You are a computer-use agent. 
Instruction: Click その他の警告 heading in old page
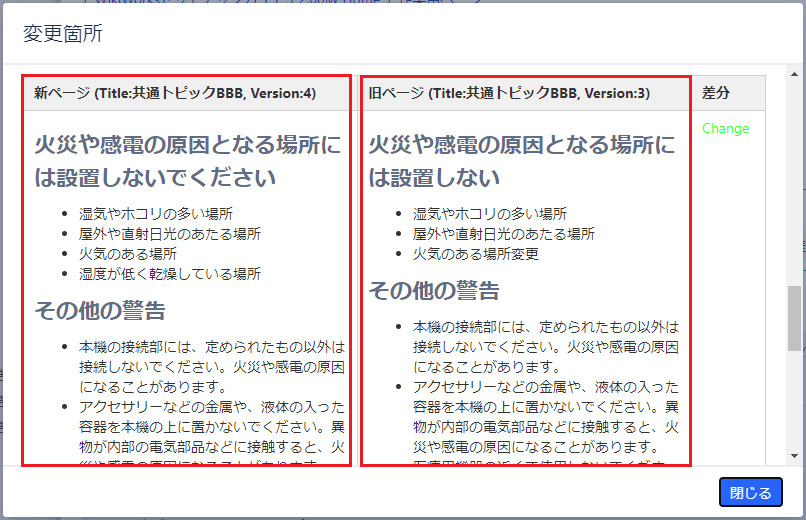click(434, 290)
